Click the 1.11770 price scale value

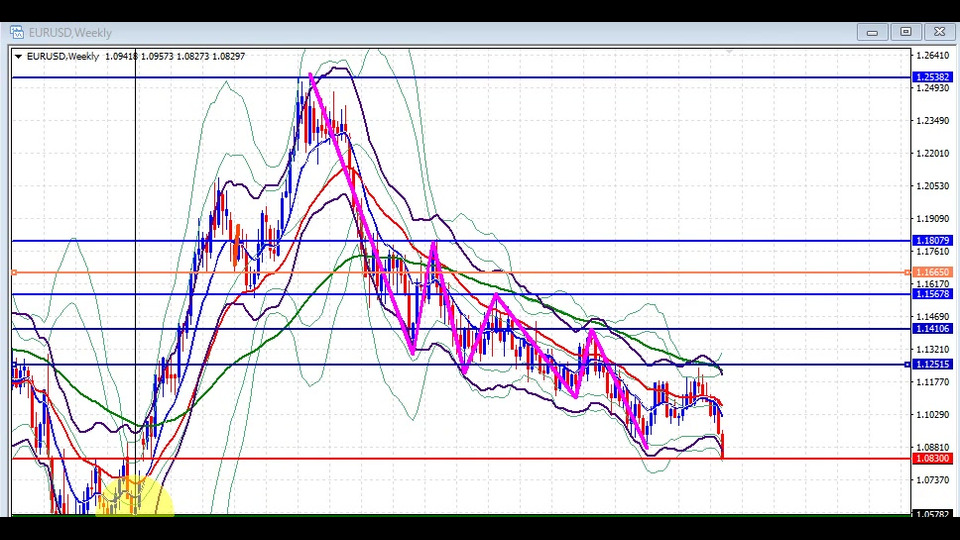tap(932, 382)
